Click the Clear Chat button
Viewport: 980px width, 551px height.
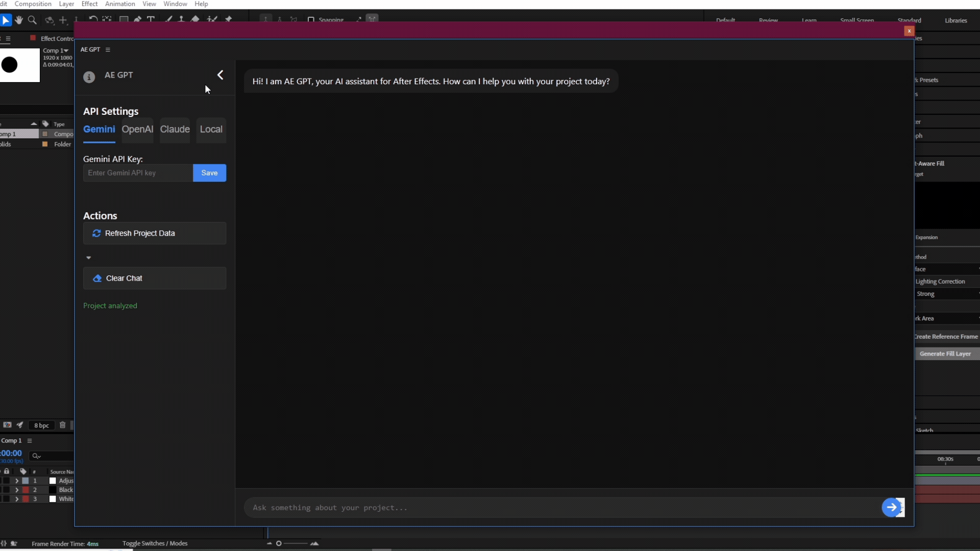click(155, 278)
